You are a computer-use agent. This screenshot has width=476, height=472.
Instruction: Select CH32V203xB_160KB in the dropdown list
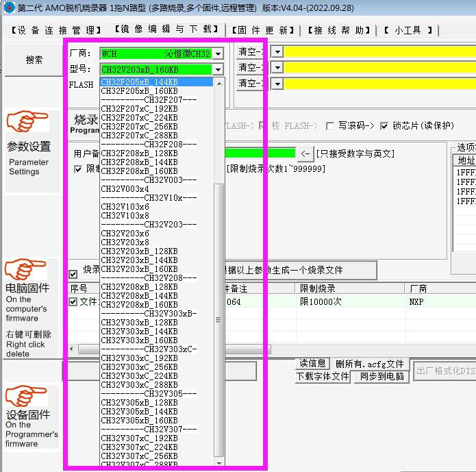pyautogui.click(x=157, y=269)
